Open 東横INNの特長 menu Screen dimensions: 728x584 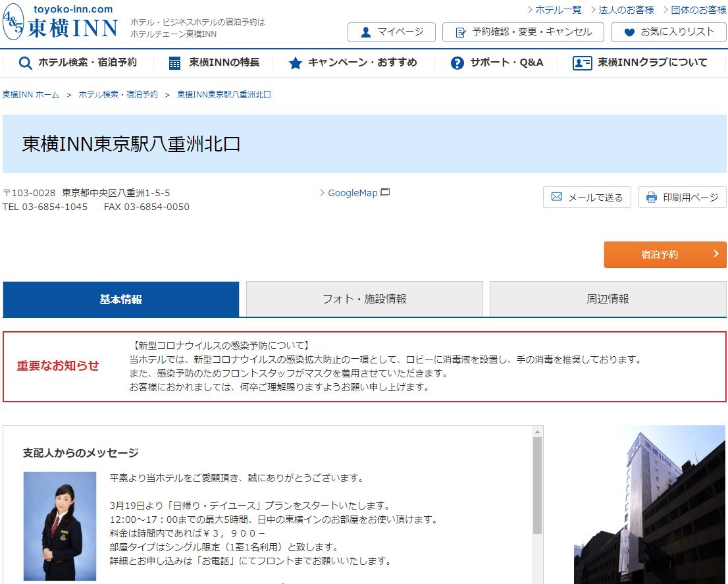click(x=214, y=63)
